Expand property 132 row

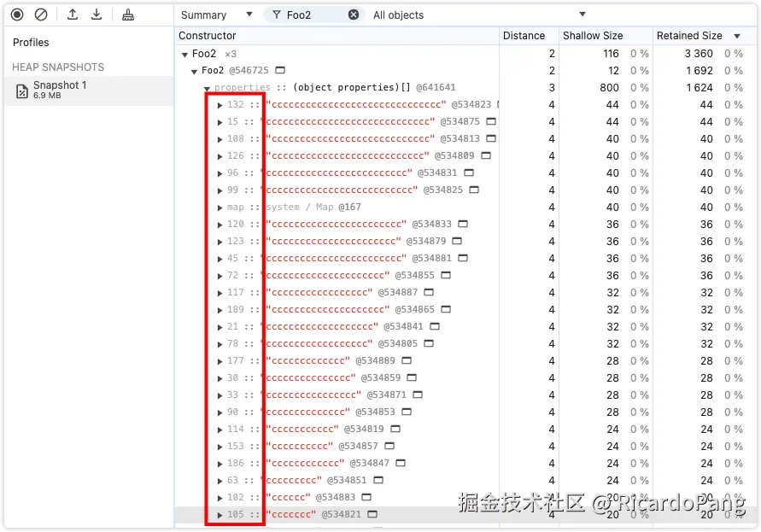[x=220, y=105]
